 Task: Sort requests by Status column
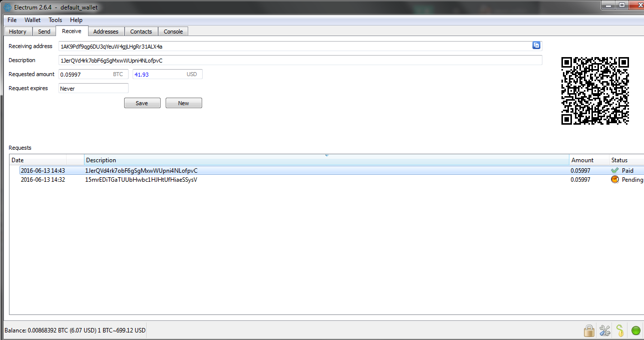click(x=626, y=160)
